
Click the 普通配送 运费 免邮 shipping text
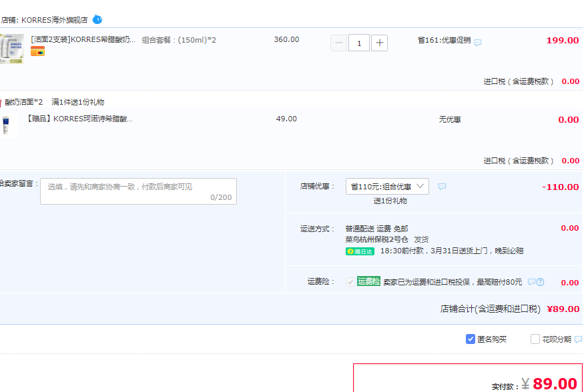(376, 229)
